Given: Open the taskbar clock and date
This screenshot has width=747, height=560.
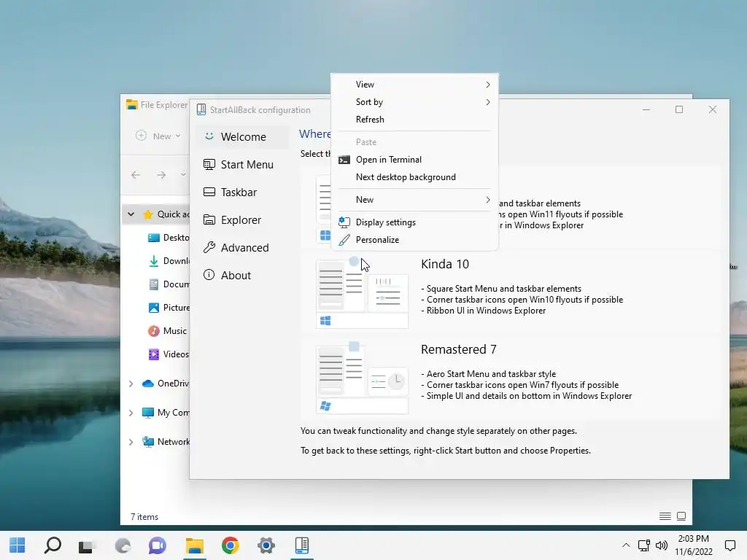Looking at the screenshot, I should pos(694,545).
